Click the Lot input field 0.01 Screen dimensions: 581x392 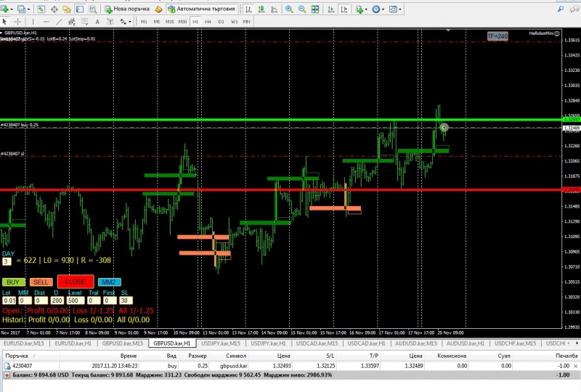click(x=9, y=301)
